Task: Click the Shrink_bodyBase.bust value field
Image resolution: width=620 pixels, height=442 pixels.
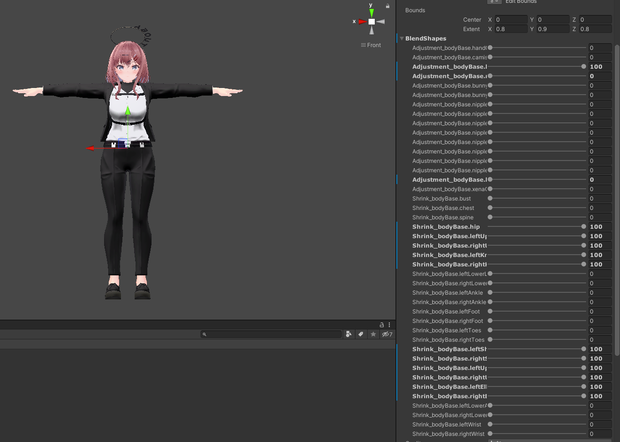Action: 600,198
